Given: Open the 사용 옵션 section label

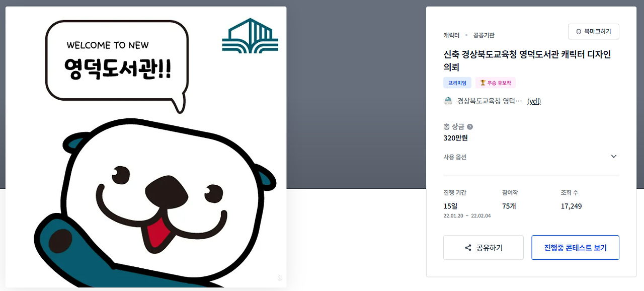Looking at the screenshot, I should (455, 157).
